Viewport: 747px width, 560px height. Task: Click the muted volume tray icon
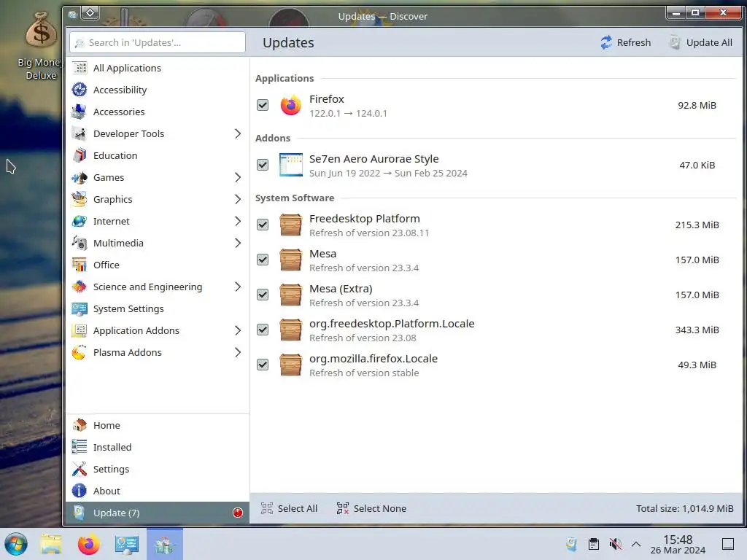pos(616,544)
